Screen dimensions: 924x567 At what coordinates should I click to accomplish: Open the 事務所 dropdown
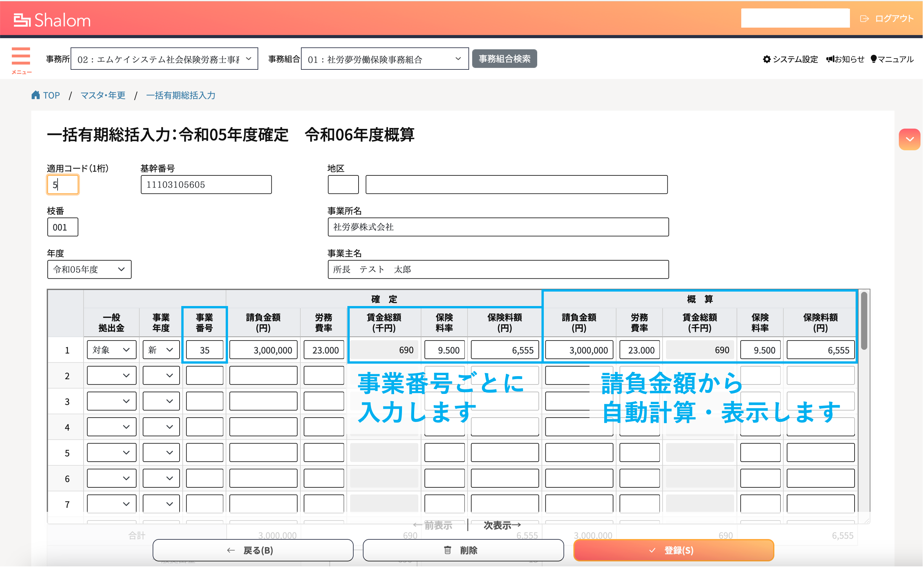click(164, 59)
